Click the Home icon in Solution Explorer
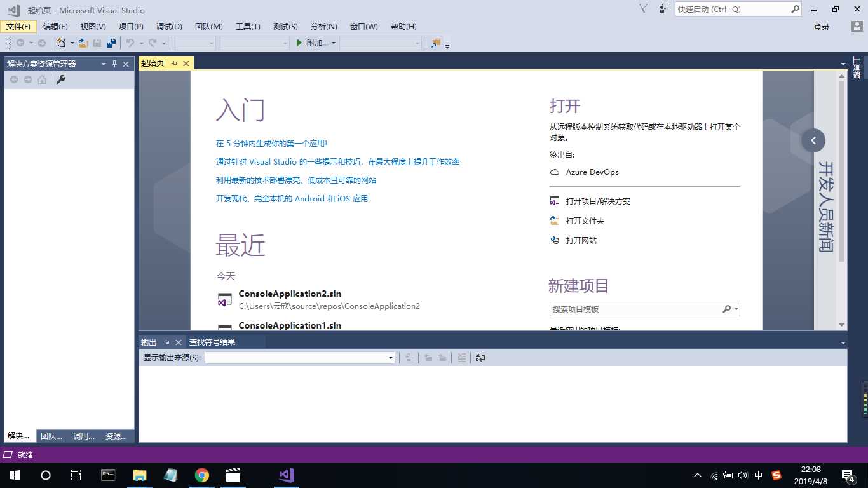This screenshot has width=868, height=488. click(x=42, y=79)
